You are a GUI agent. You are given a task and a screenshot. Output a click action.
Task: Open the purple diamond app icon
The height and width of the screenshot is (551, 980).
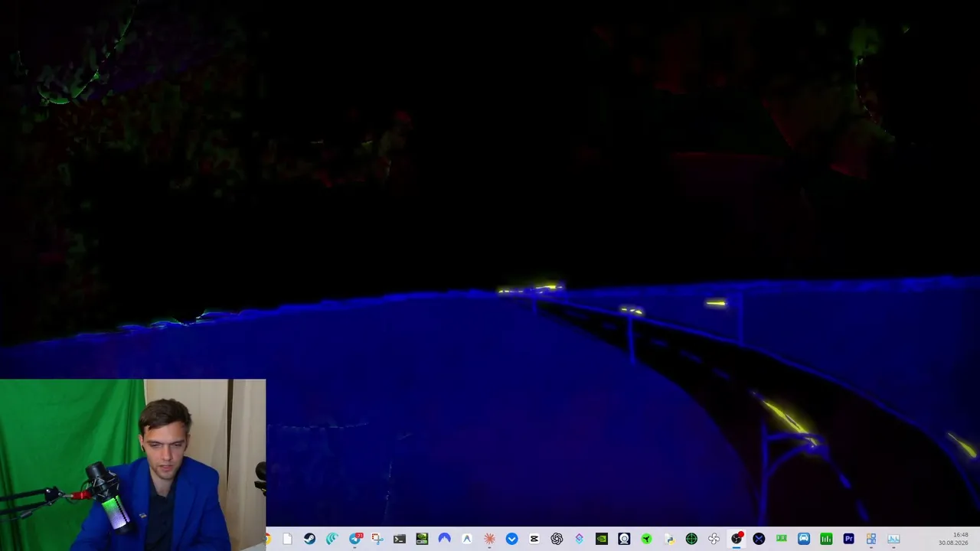tap(579, 539)
